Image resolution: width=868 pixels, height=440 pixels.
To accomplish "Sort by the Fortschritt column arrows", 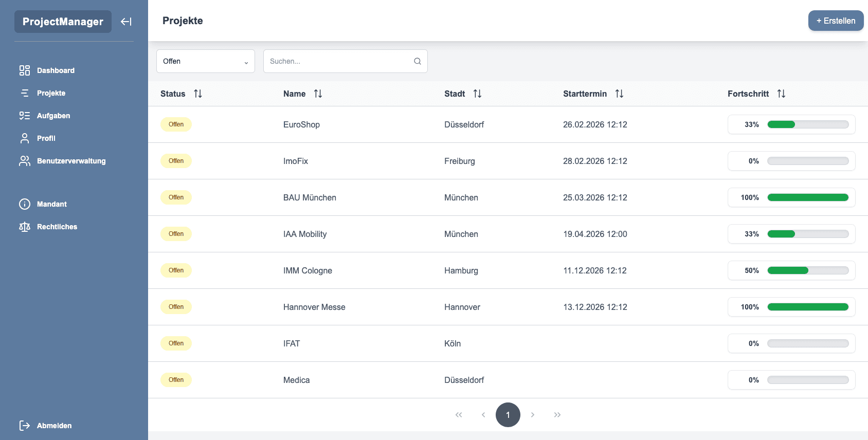I will point(782,94).
